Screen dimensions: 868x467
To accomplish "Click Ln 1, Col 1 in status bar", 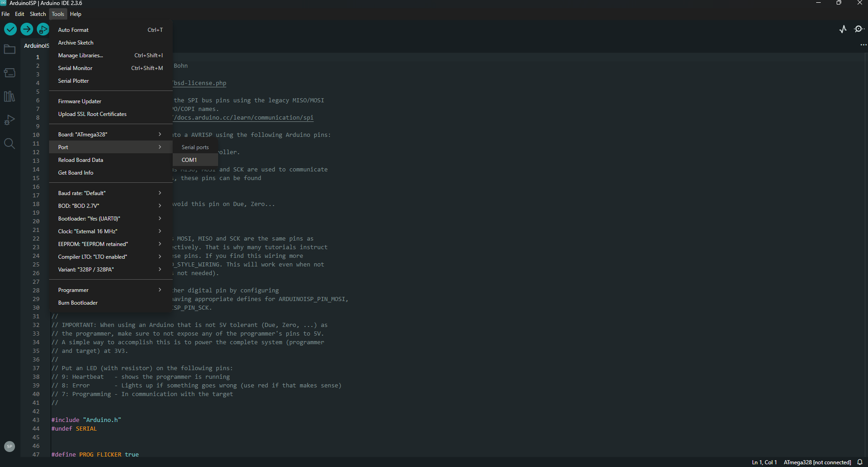I will [x=764, y=462].
